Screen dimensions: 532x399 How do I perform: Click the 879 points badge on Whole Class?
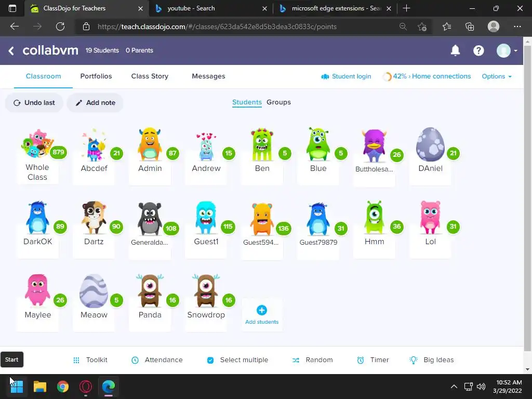pos(58,152)
